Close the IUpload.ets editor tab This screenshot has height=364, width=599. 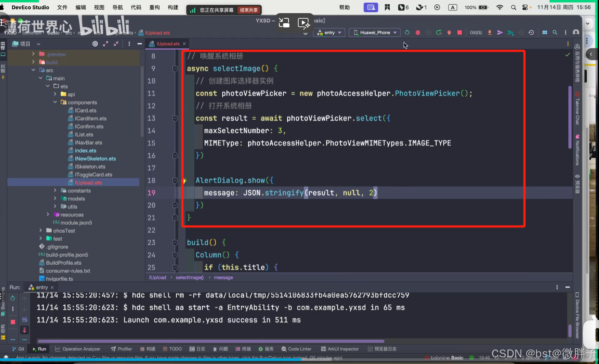(185, 44)
